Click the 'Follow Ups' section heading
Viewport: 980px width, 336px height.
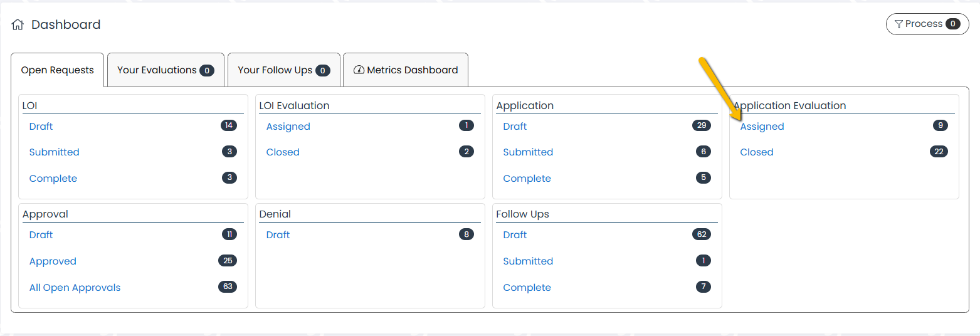[522, 214]
